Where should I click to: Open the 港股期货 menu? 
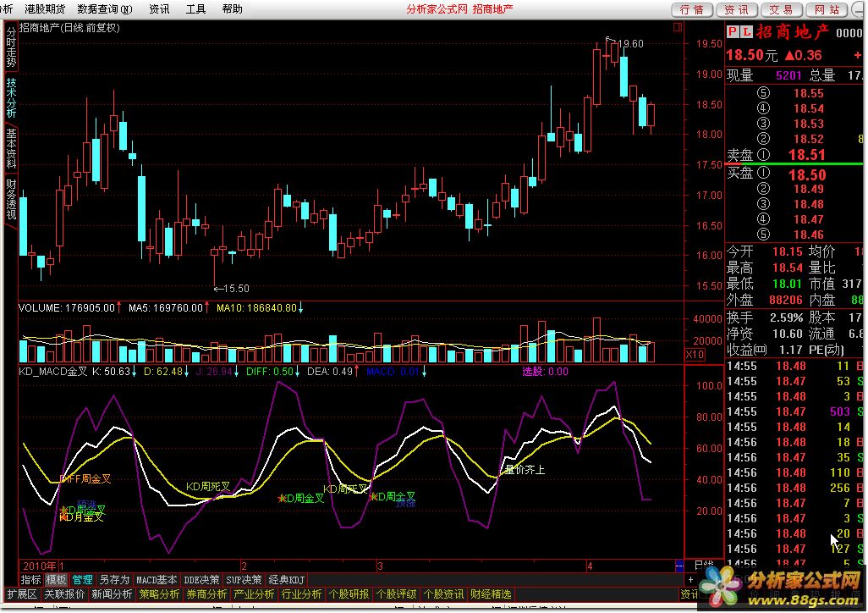[45, 8]
